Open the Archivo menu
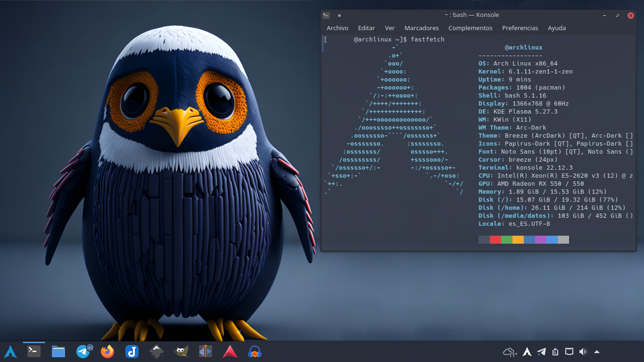This screenshot has width=644, height=362. point(338,28)
